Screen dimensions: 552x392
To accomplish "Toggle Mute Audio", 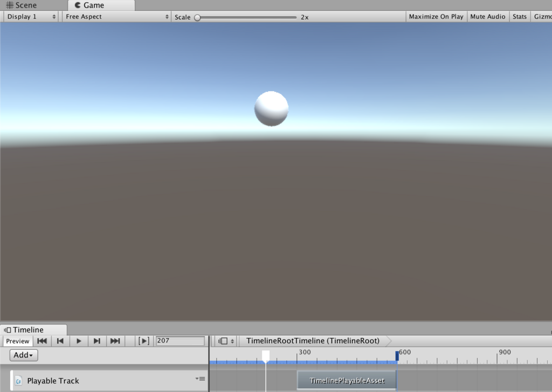I will pos(487,17).
